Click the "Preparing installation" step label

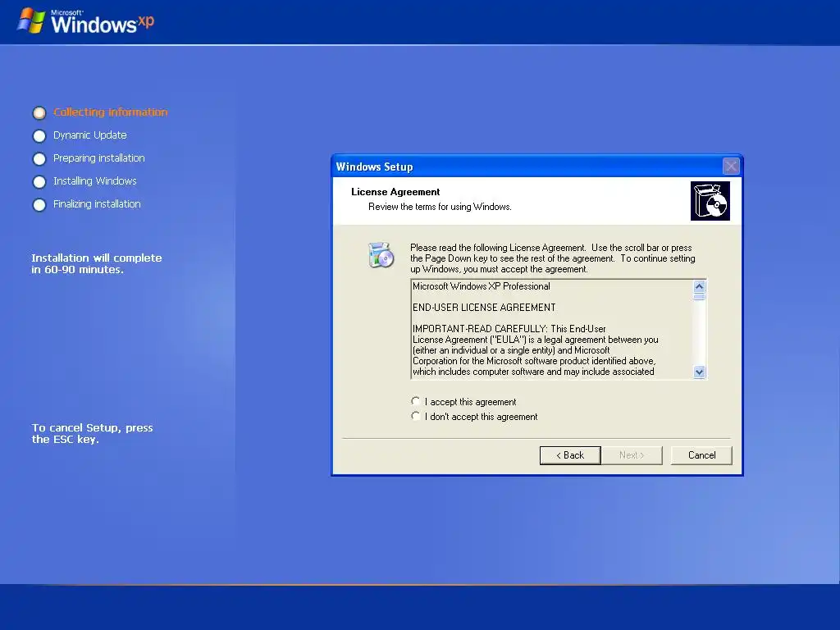(99, 158)
